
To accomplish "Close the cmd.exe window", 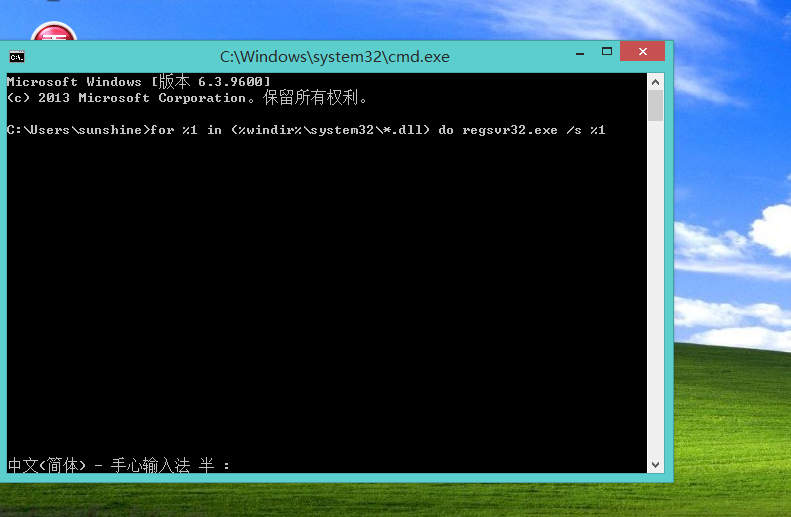I will (643, 51).
